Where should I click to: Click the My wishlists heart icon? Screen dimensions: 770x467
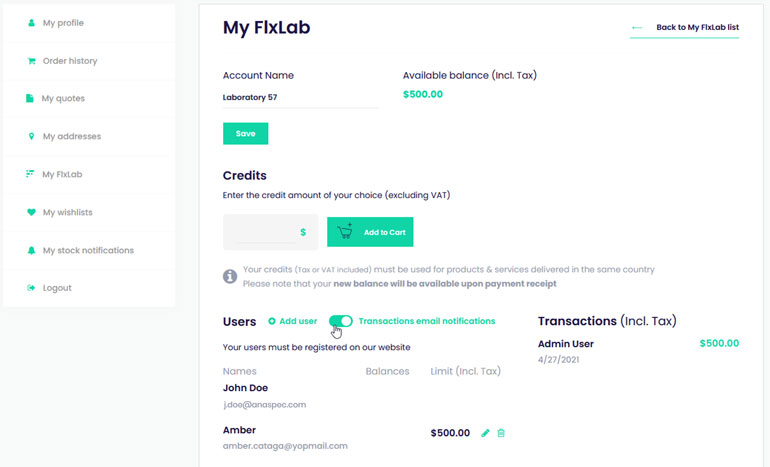[x=31, y=212]
